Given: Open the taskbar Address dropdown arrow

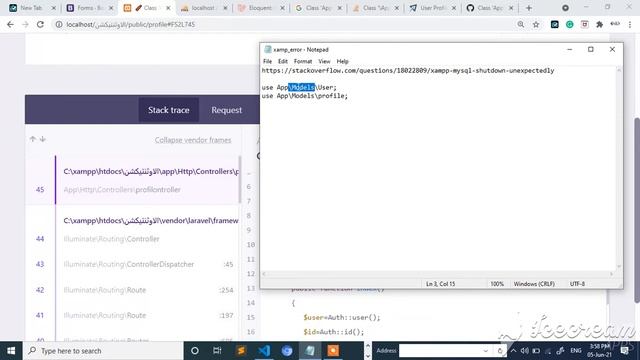Looking at the screenshot, I should pyautogui.click(x=485, y=351).
